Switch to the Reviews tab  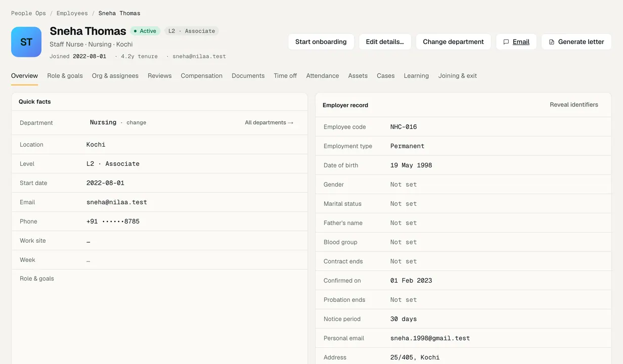pyautogui.click(x=160, y=76)
